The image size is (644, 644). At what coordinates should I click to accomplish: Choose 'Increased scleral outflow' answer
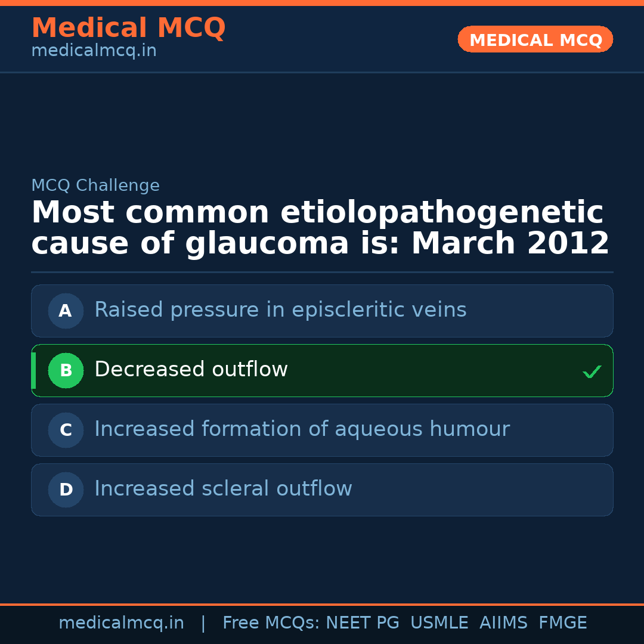tap(223, 489)
